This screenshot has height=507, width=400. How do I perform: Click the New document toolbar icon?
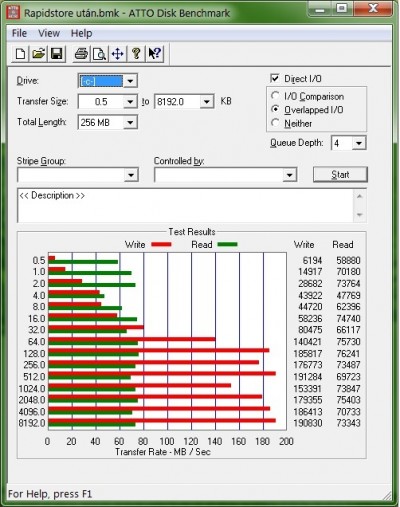pos(20,54)
